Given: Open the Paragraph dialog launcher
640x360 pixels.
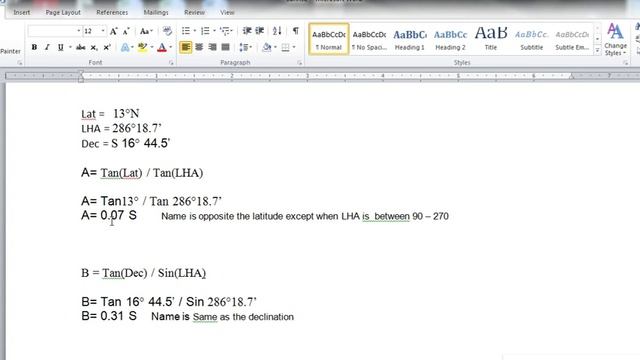Looking at the screenshot, I should pos(300,63).
